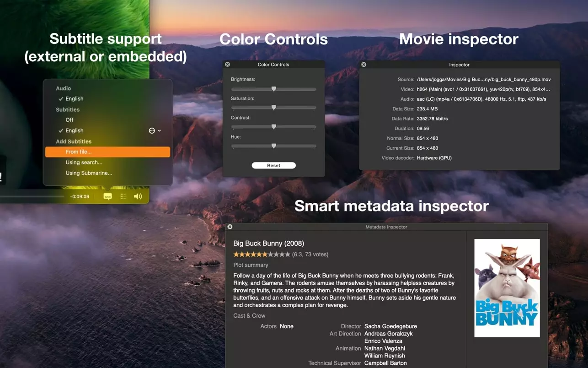Turn subtitles Off in the menu

[x=69, y=120]
